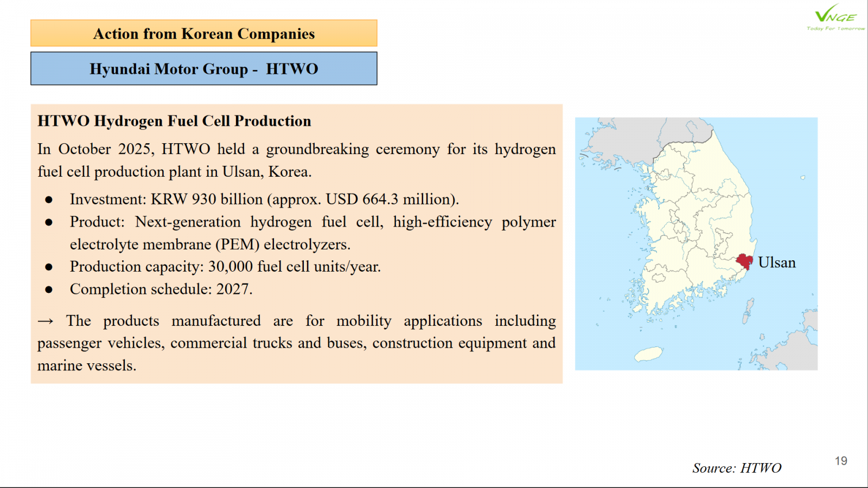Viewport: 868px width, 488px height.
Task: Click the bullet dot beside Product
Action: (49, 222)
